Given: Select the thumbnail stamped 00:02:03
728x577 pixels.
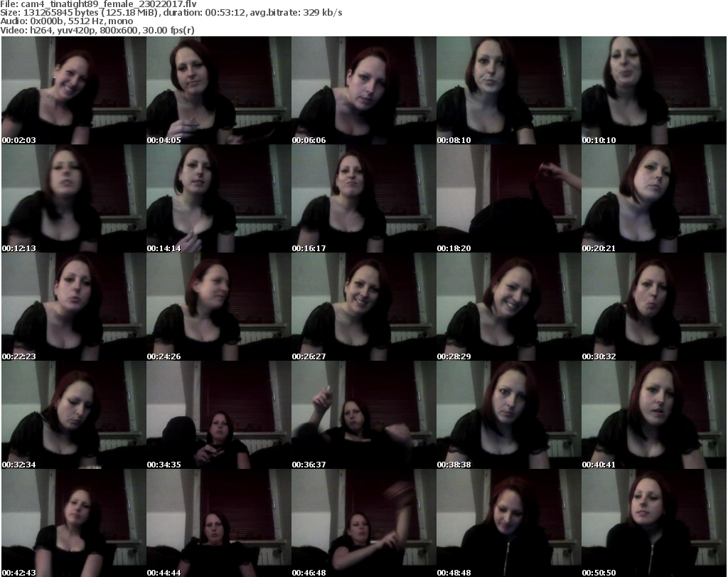Looking at the screenshot, I should pos(74,90).
